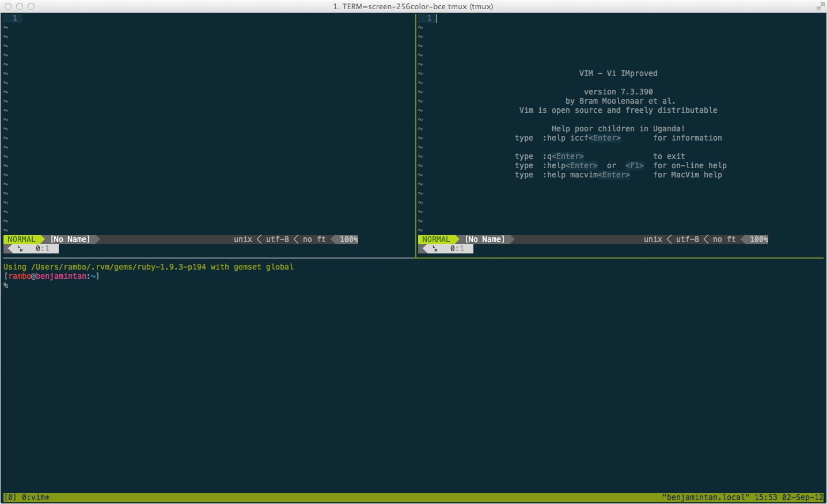Click the unix file-format segment in the right statusline
The image size is (827, 504).
(653, 239)
